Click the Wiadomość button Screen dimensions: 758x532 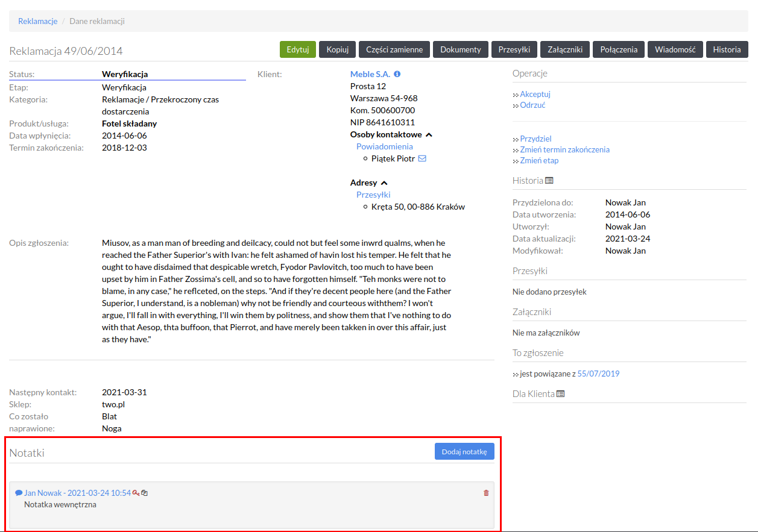tap(675, 49)
